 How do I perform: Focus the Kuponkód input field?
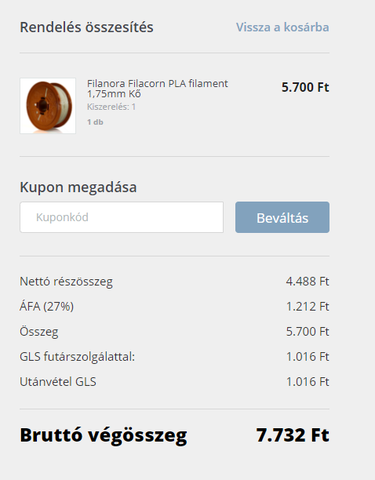122,217
